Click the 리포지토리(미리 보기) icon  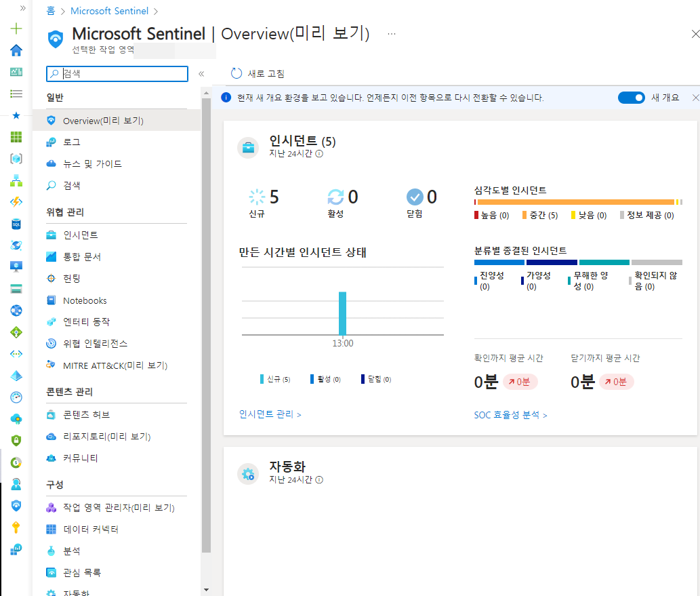(x=52, y=437)
